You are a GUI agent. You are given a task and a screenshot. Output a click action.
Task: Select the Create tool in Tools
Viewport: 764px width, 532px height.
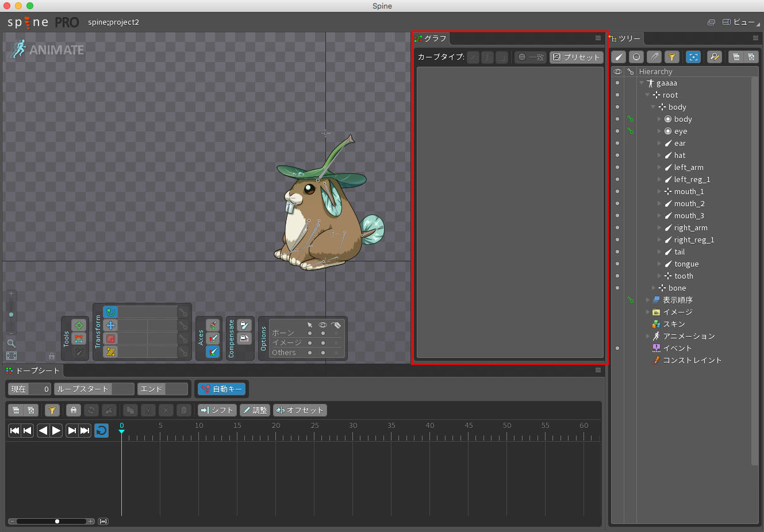79,351
